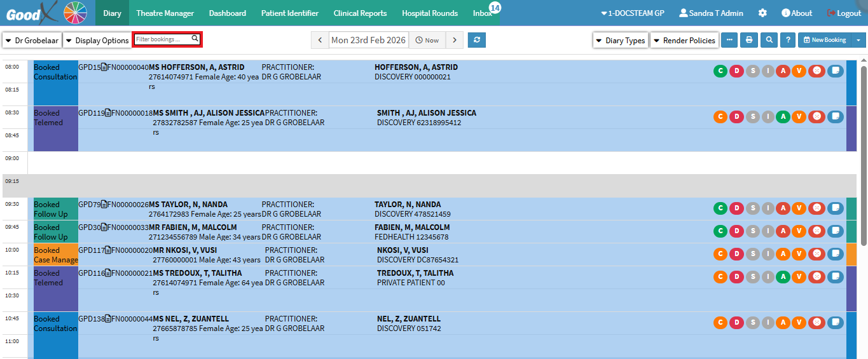
Task: Click the three dots more options button
Action: (x=729, y=40)
